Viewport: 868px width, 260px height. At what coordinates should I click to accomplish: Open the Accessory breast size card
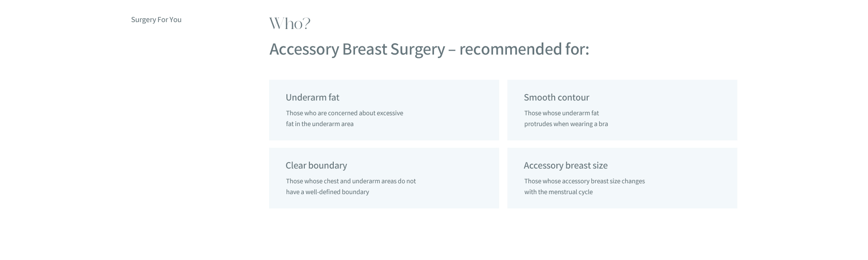coord(622,178)
